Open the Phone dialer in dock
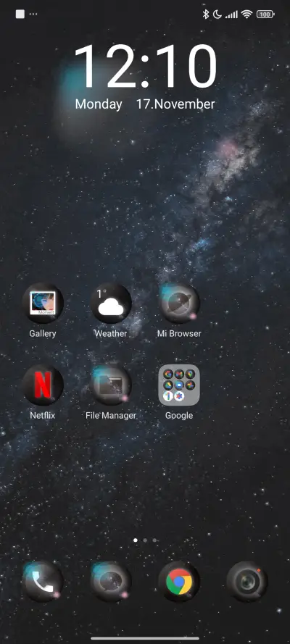This screenshot has width=290, height=644. [x=43, y=582]
